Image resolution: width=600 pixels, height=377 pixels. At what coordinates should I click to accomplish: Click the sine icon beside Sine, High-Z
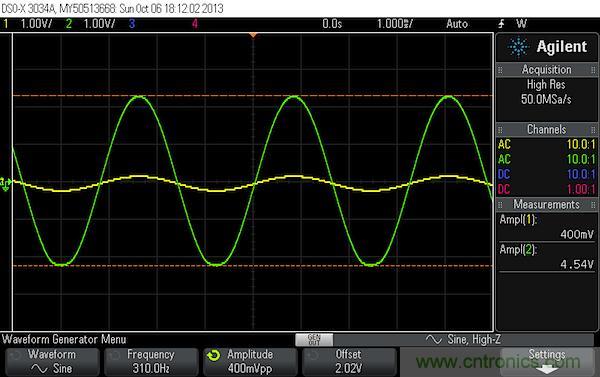tap(434, 339)
